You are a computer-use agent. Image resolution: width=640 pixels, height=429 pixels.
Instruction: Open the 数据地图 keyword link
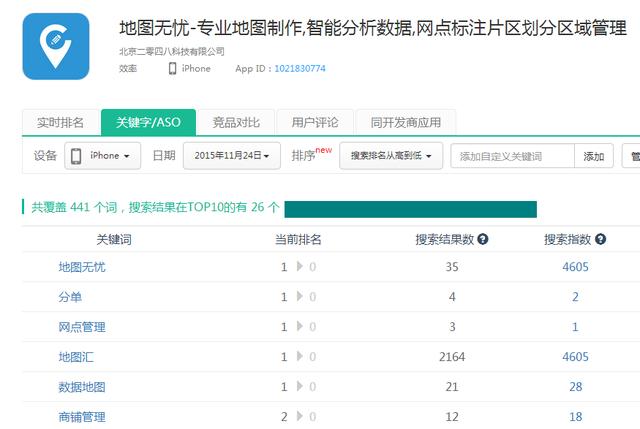[x=82, y=387]
